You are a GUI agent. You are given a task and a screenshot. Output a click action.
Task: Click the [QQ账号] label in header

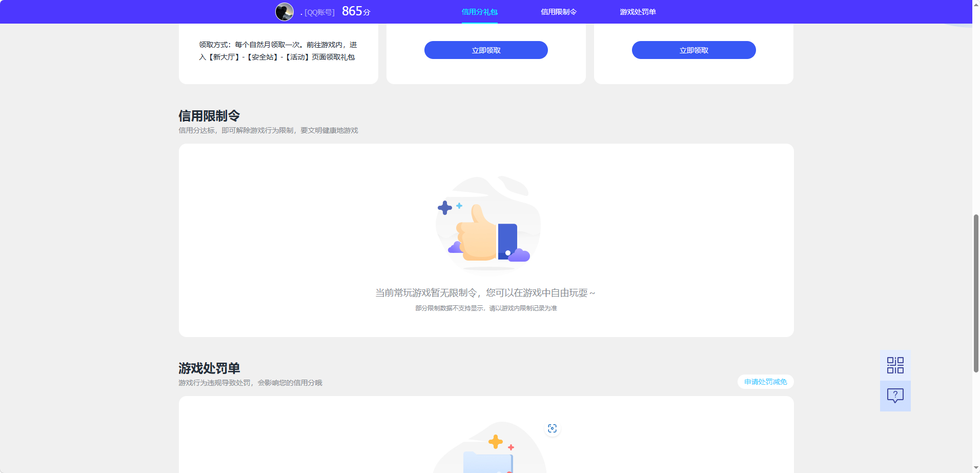(x=319, y=12)
